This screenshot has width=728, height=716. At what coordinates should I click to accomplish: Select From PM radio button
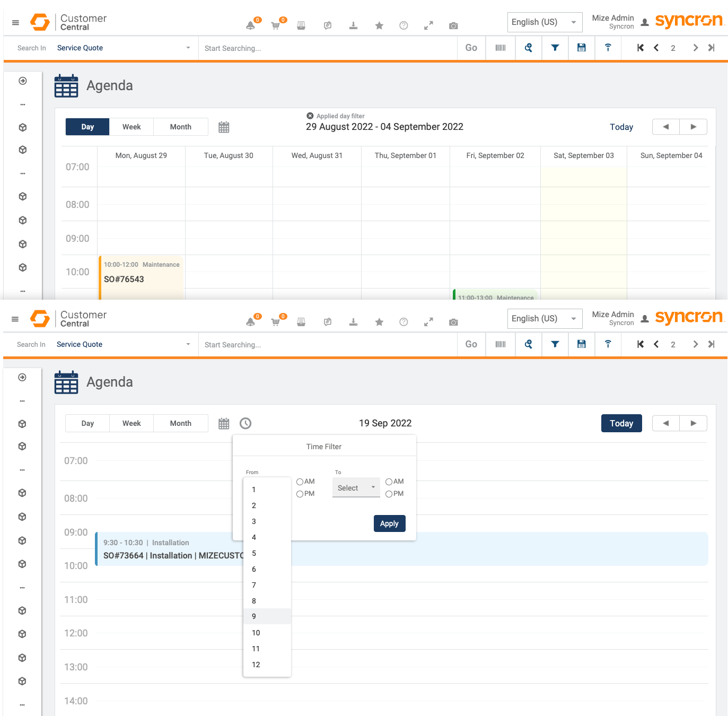pyautogui.click(x=300, y=494)
